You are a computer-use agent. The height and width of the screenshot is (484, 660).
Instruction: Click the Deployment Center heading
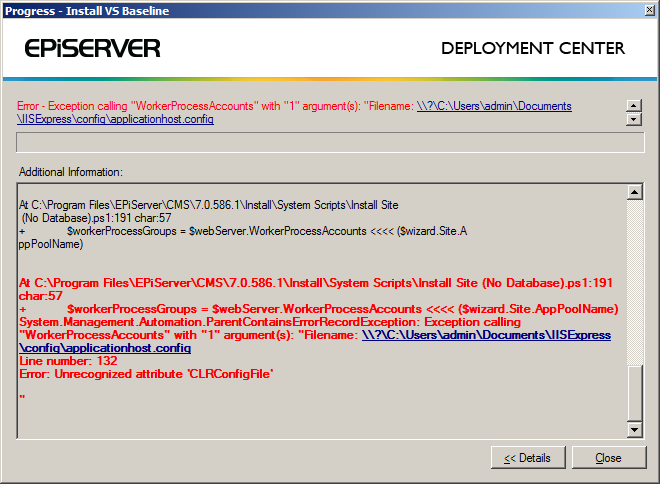(533, 48)
